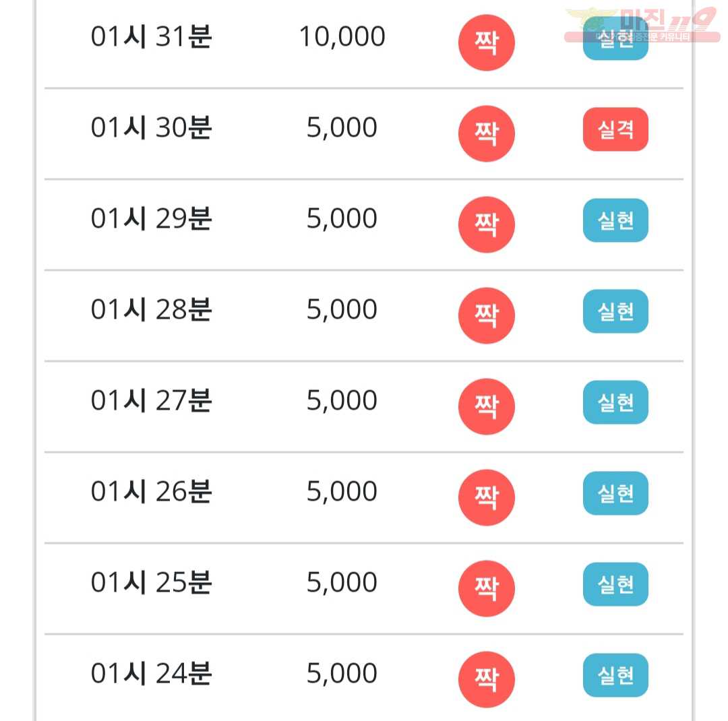Select the 실현 badge in 01시 28분 row

pos(615,311)
